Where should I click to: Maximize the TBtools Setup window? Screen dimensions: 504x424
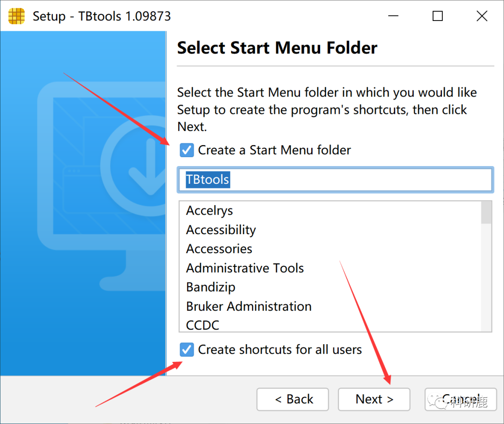click(437, 16)
